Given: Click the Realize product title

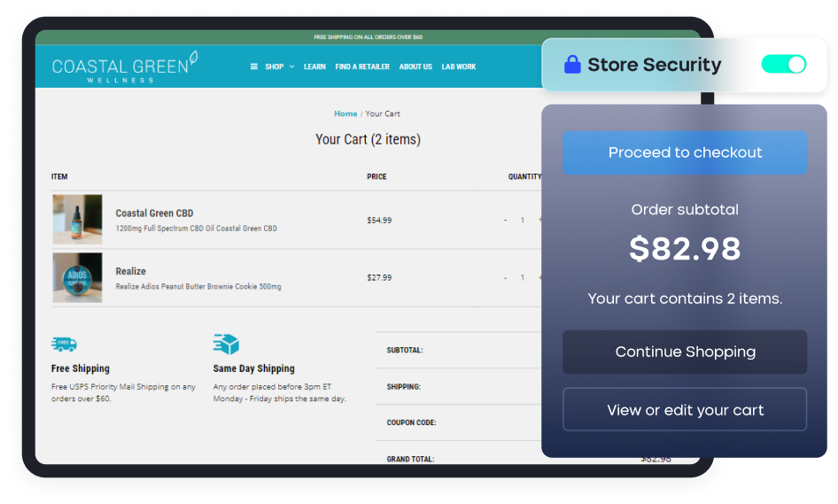Looking at the screenshot, I should [131, 272].
